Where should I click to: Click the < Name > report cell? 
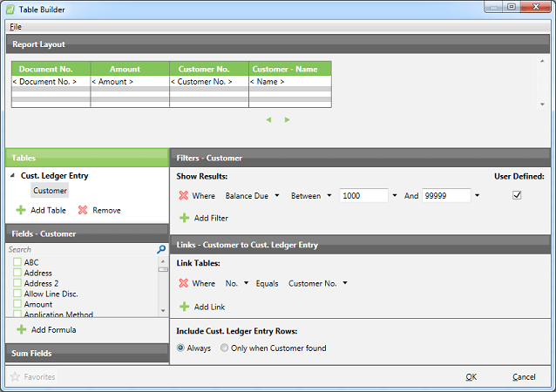pos(290,82)
